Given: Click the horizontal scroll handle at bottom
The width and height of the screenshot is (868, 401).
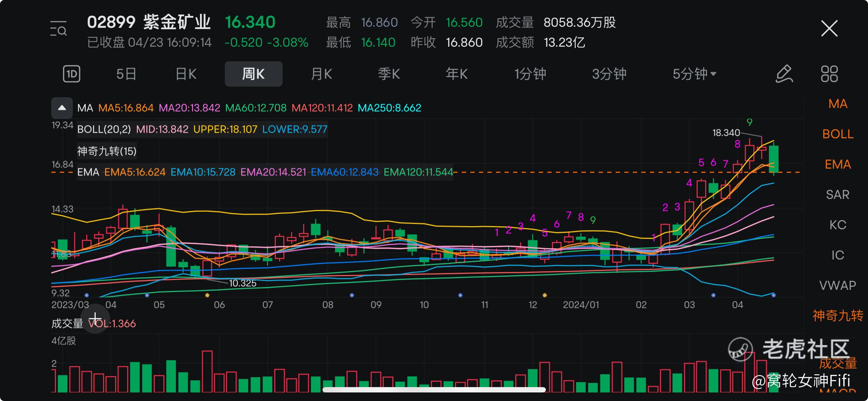Looking at the screenshot, I should pyautogui.click(x=434, y=390).
